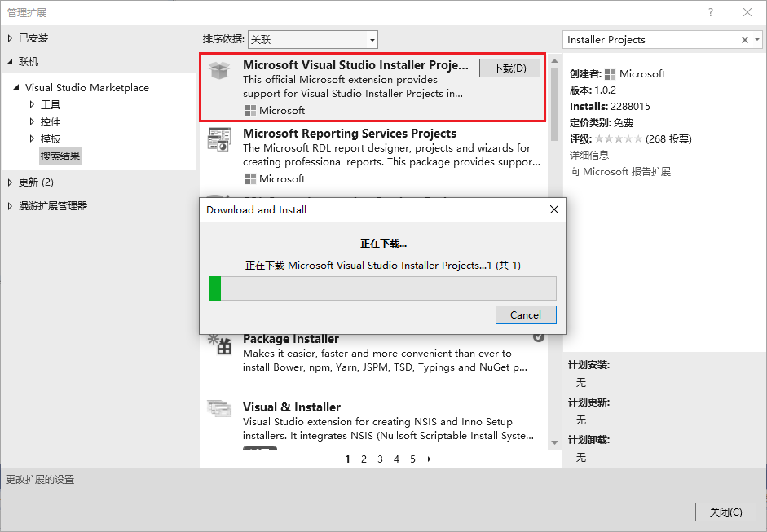Click the Installer Projects search field

pyautogui.click(x=653, y=40)
